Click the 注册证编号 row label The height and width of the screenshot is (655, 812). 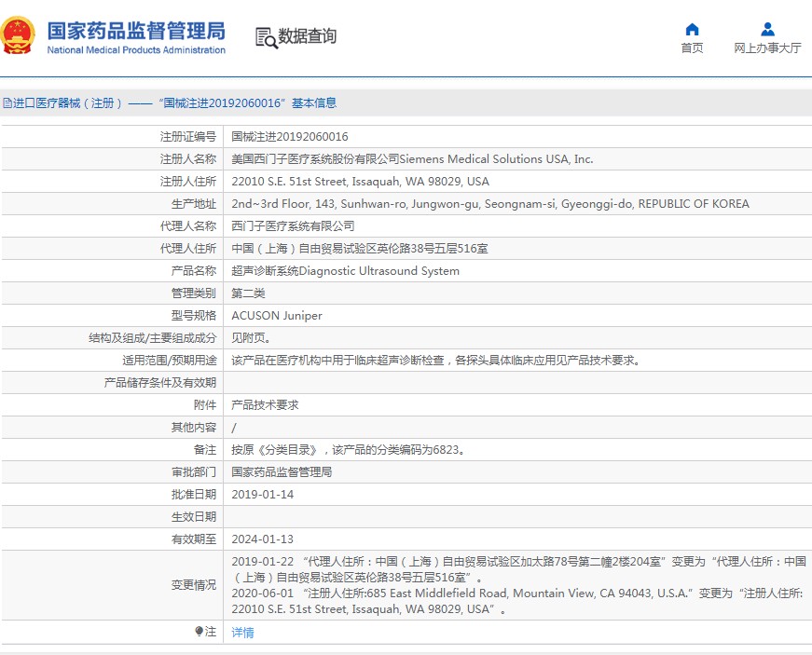[x=188, y=137]
